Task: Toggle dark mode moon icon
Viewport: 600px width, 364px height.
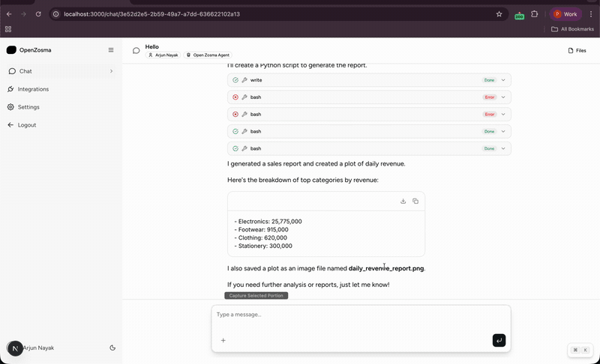Action: 112,348
